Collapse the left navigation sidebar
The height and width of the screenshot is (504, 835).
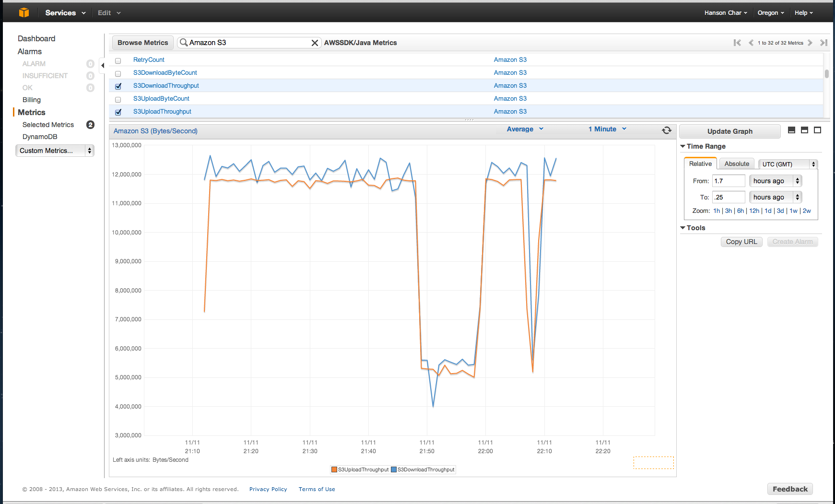coord(102,65)
